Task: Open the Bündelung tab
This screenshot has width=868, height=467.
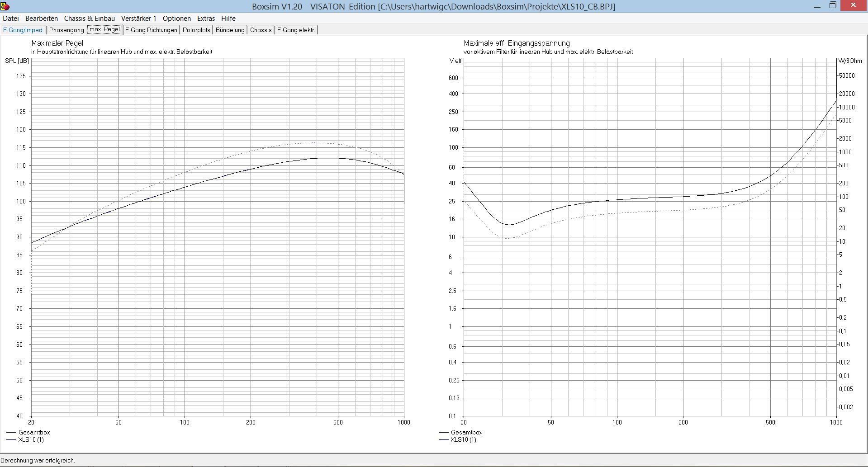Action: tap(230, 30)
